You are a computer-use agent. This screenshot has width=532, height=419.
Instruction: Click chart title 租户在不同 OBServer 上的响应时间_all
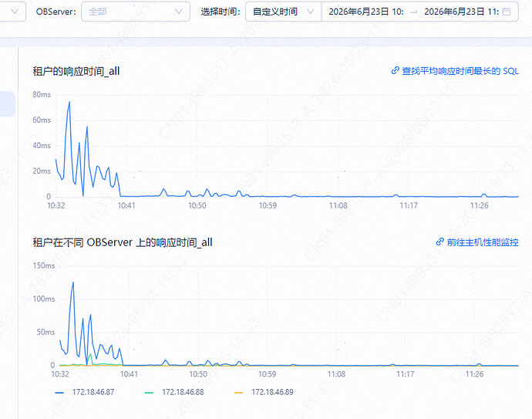tap(123, 242)
